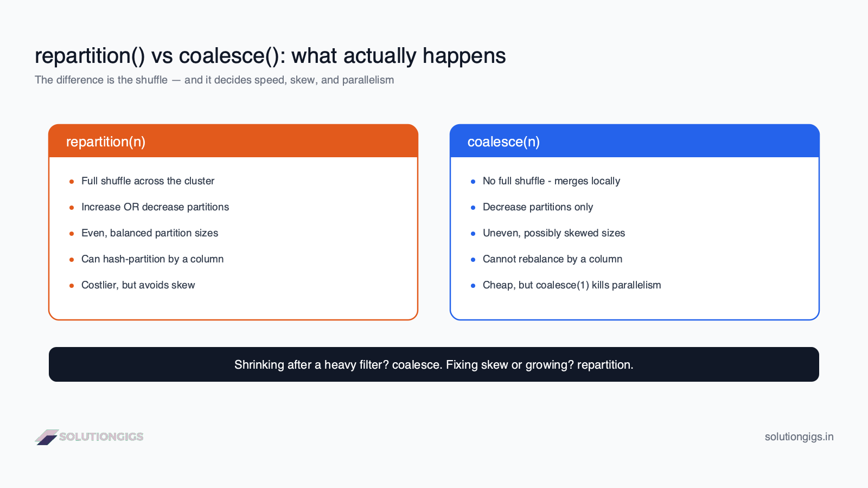The height and width of the screenshot is (488, 868).
Task: Select the text Costlier, but avoids skew
Action: [138, 285]
